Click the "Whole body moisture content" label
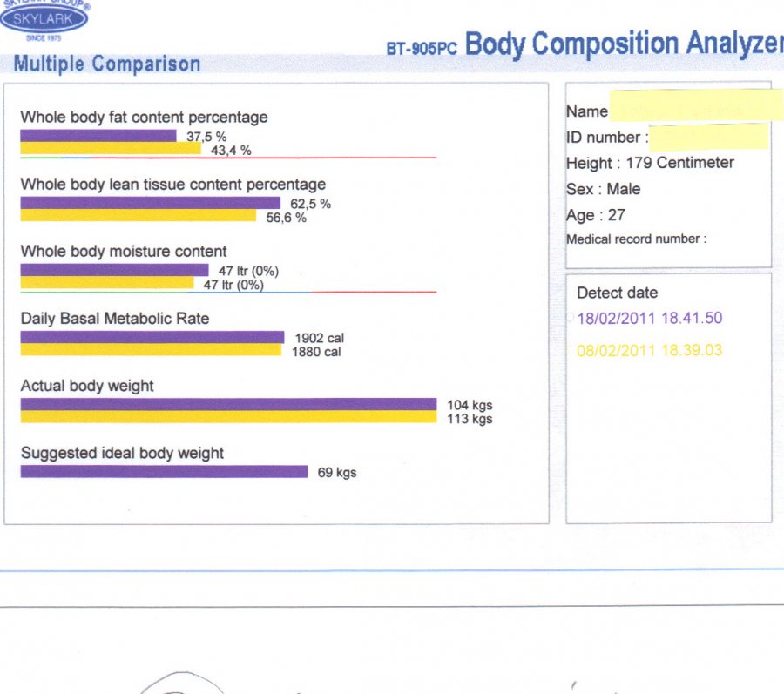The height and width of the screenshot is (694, 784). coord(124,251)
